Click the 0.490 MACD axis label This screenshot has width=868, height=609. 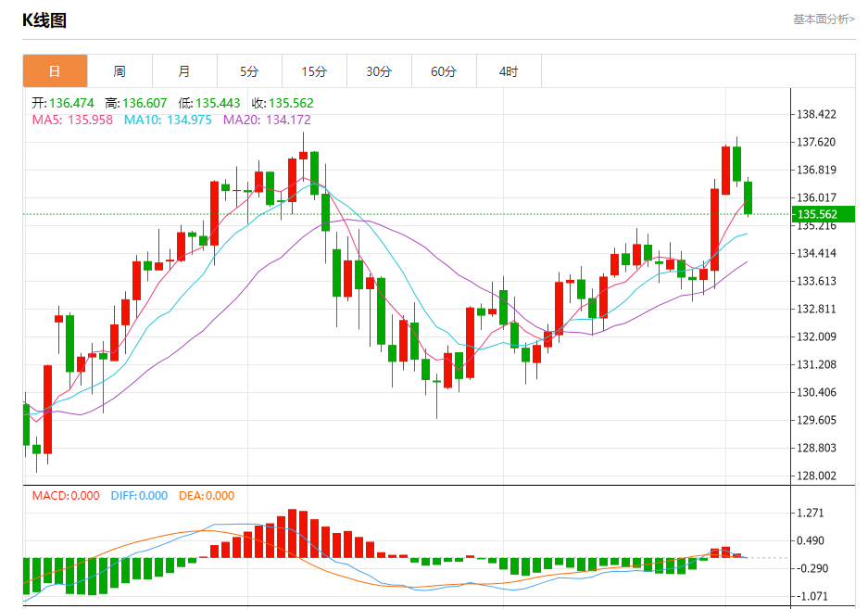coord(810,540)
